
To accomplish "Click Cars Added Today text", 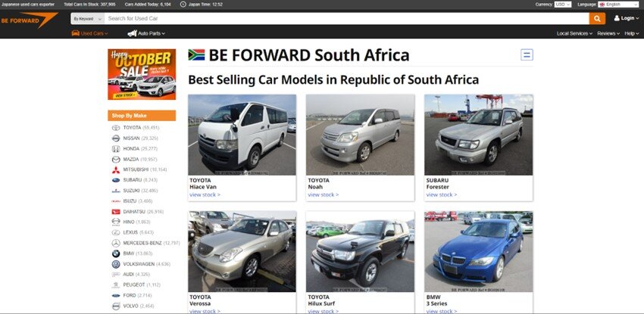I will [x=148, y=4].
